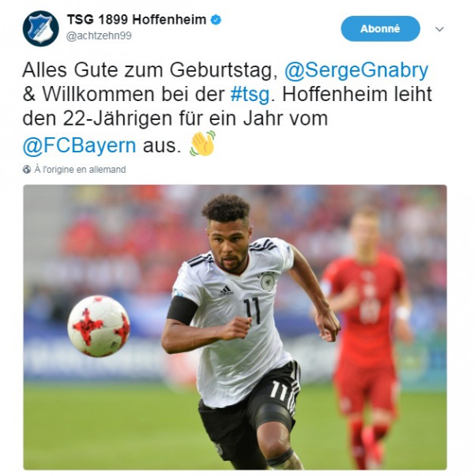Click the globe translation icon
Image resolution: width=474 pixels, height=476 pixels.
27,170
